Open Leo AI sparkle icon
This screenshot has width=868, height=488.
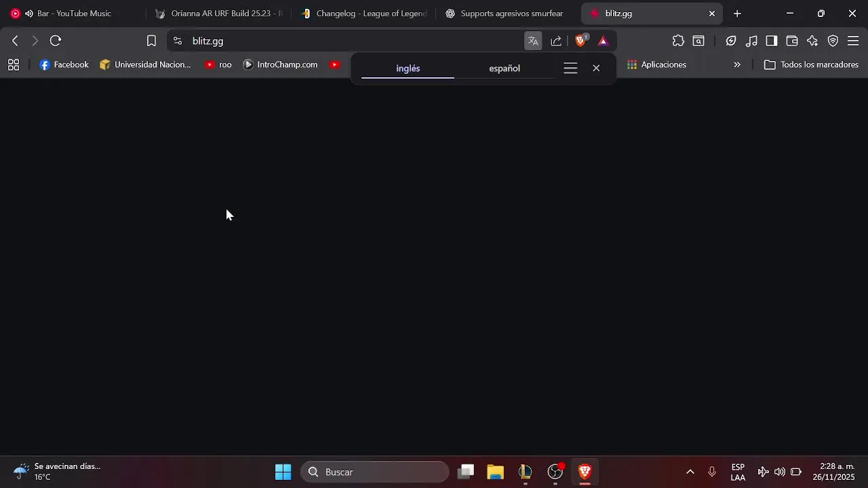click(812, 41)
